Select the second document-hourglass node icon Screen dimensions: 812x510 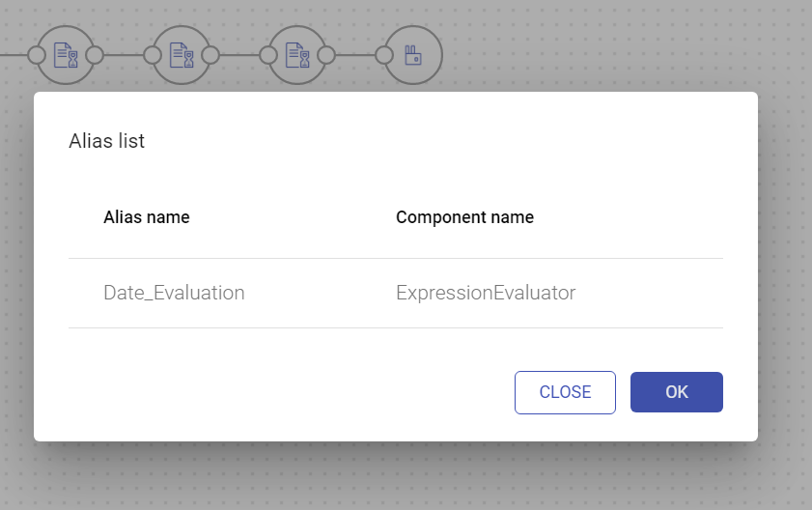(x=182, y=55)
